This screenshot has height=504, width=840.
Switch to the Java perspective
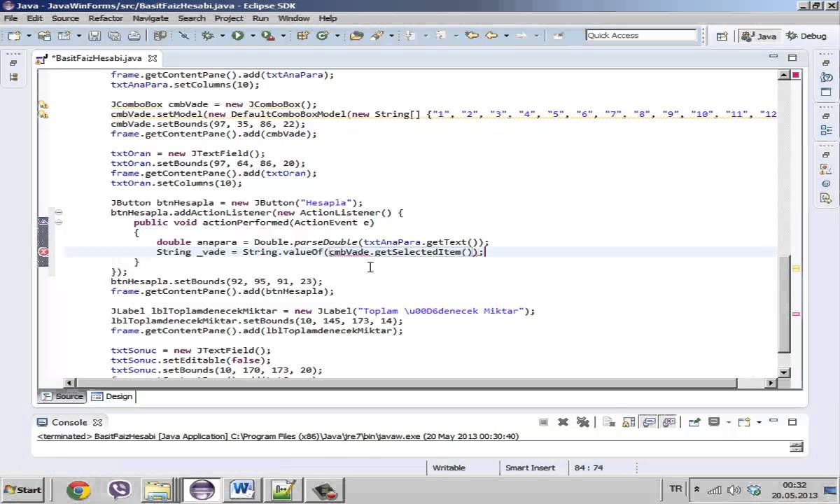click(759, 36)
